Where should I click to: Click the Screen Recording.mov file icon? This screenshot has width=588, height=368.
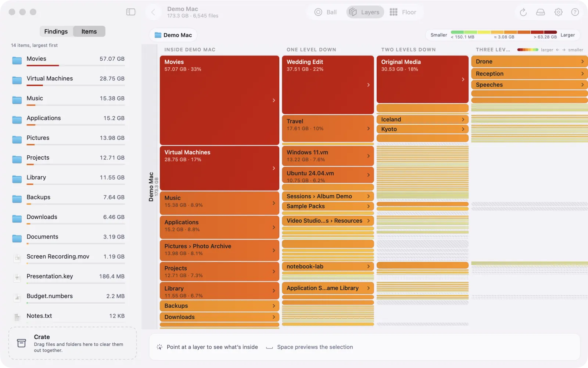pos(17,258)
